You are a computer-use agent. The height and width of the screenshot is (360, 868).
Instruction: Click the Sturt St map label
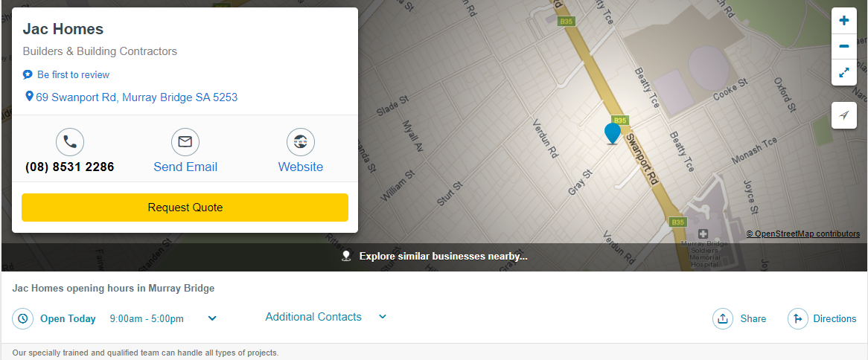coord(449,194)
